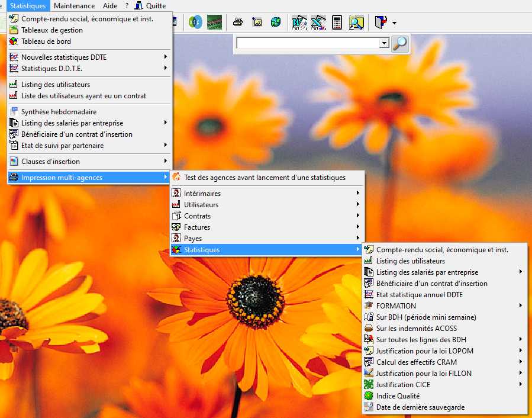
Task: Open the calculator from the toolbar
Action: 337,22
